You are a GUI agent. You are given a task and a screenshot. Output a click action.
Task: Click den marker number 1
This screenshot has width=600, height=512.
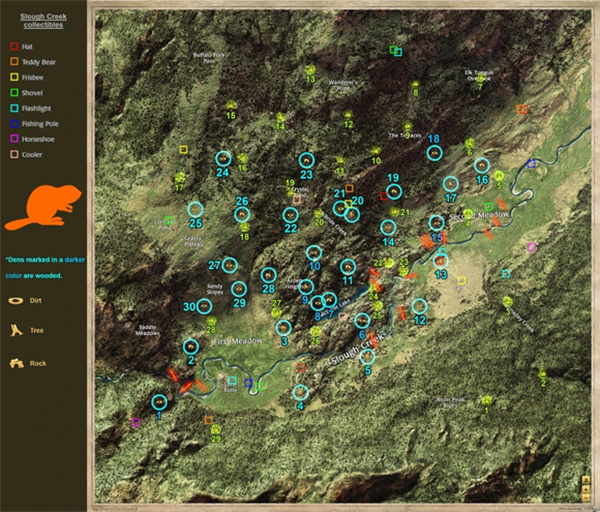coord(159,402)
